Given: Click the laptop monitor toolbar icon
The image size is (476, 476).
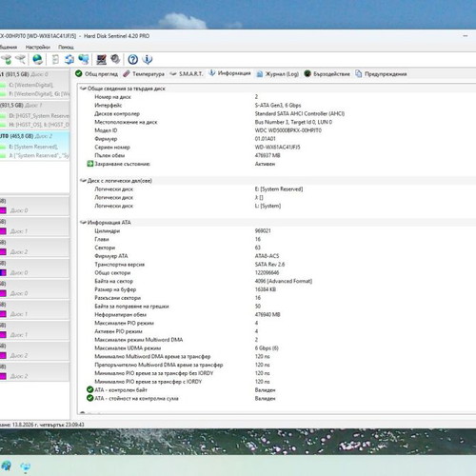Looking at the screenshot, I should point(101,59).
